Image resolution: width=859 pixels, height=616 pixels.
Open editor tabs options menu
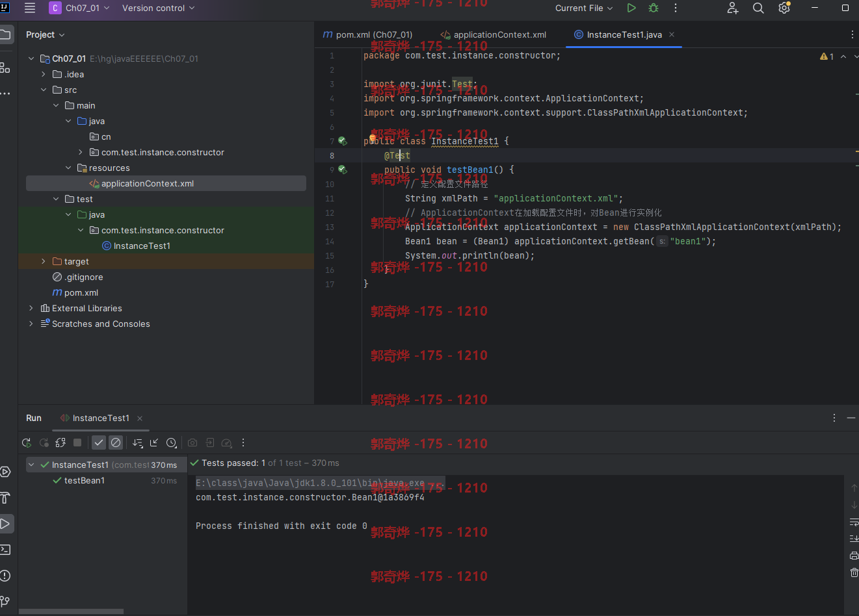[852, 34]
